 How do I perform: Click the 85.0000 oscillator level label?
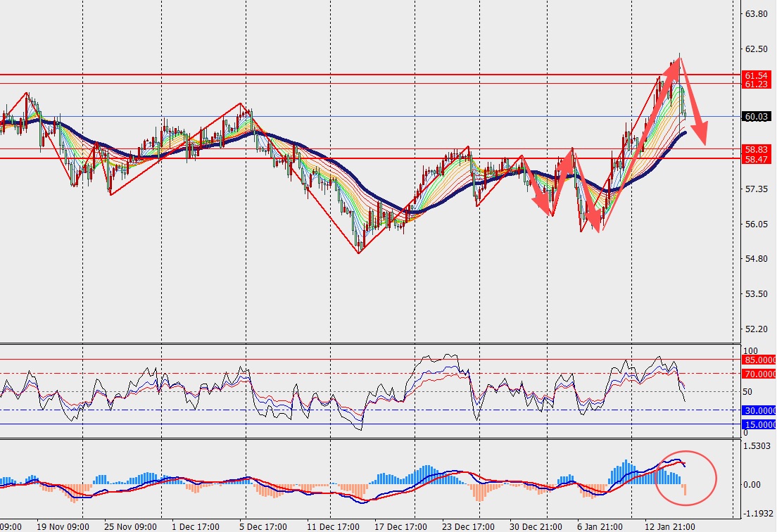[x=759, y=360]
